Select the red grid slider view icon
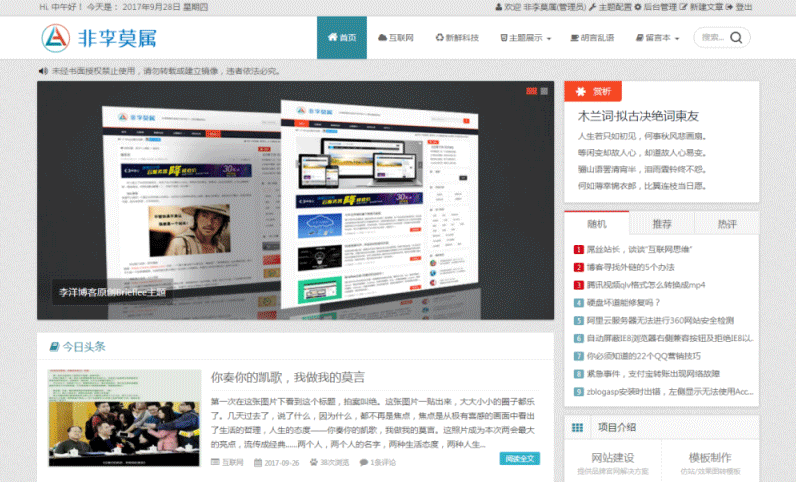 pos(532,91)
